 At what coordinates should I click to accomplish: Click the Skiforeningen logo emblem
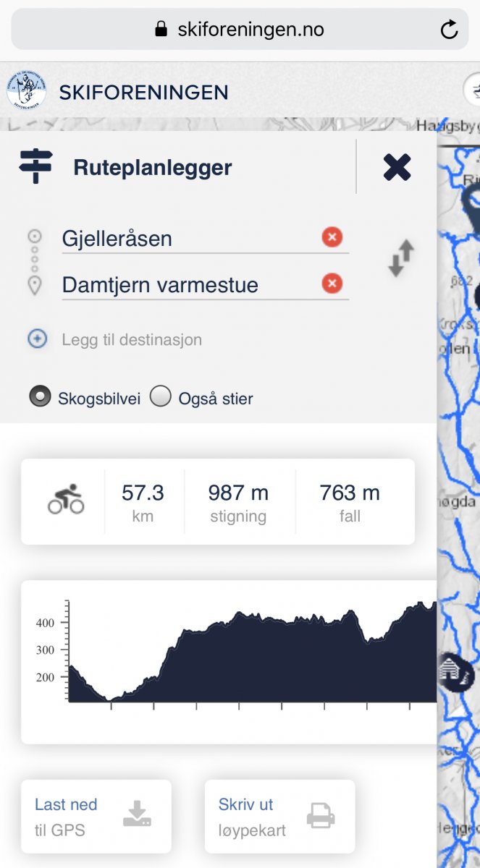[x=26, y=90]
